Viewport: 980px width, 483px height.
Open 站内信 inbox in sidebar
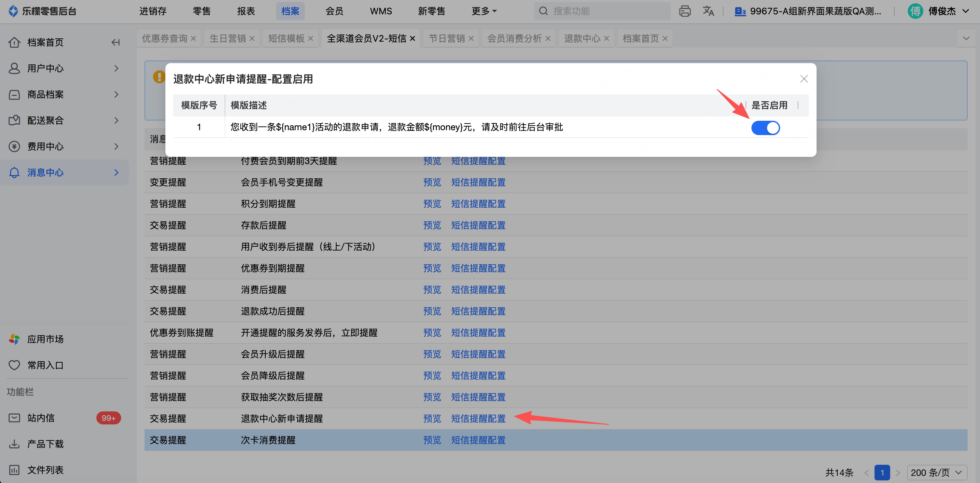(41, 418)
